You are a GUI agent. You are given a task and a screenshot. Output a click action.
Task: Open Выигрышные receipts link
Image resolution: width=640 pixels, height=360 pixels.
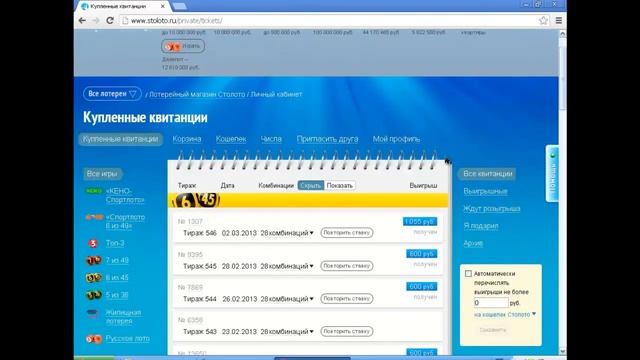point(485,191)
